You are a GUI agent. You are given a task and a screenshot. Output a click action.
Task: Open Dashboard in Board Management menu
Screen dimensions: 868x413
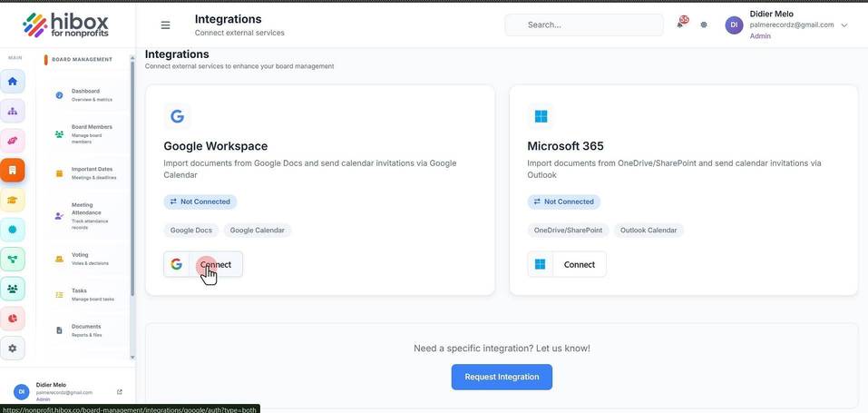pos(84,94)
